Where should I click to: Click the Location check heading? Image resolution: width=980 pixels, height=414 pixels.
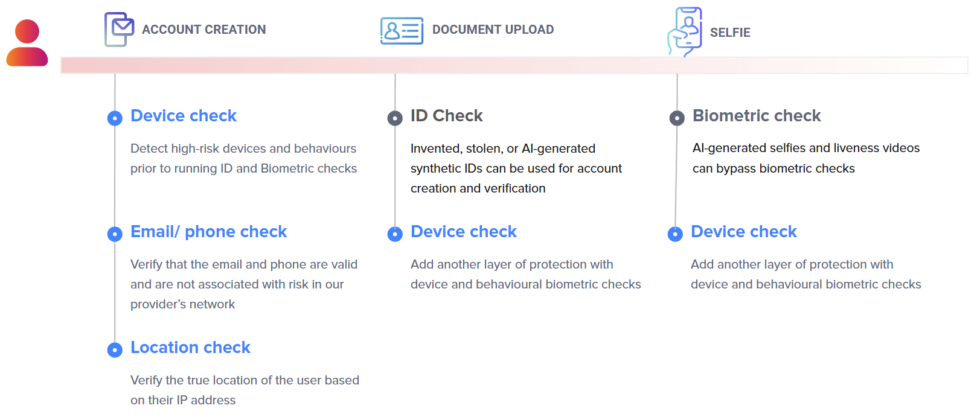tap(190, 348)
